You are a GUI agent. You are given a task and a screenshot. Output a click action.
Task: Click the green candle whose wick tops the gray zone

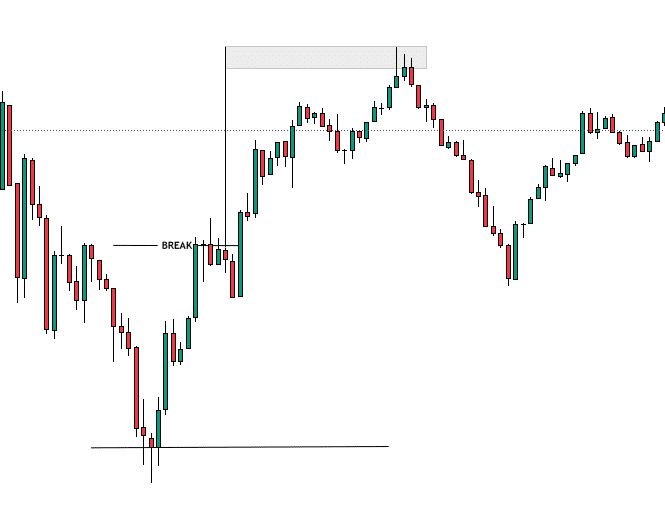tap(397, 68)
